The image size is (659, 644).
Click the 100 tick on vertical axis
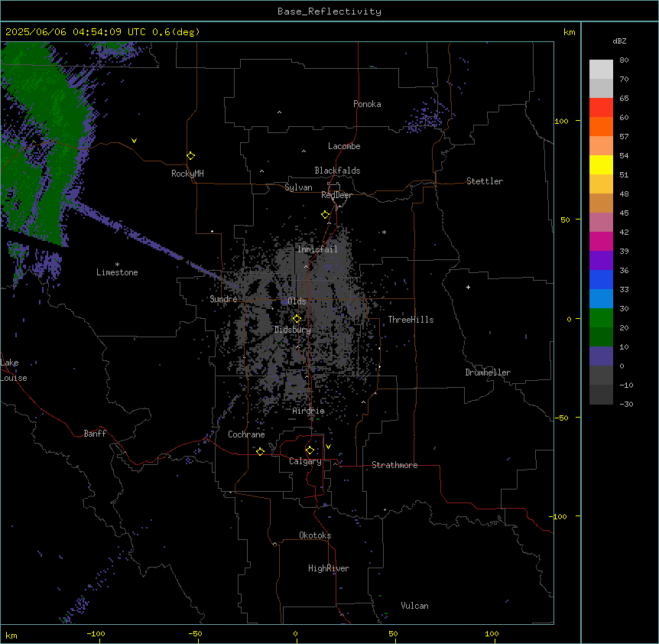tap(561, 121)
